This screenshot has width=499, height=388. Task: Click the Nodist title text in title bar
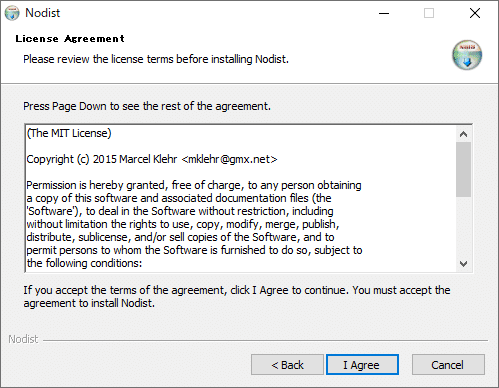click(43, 13)
